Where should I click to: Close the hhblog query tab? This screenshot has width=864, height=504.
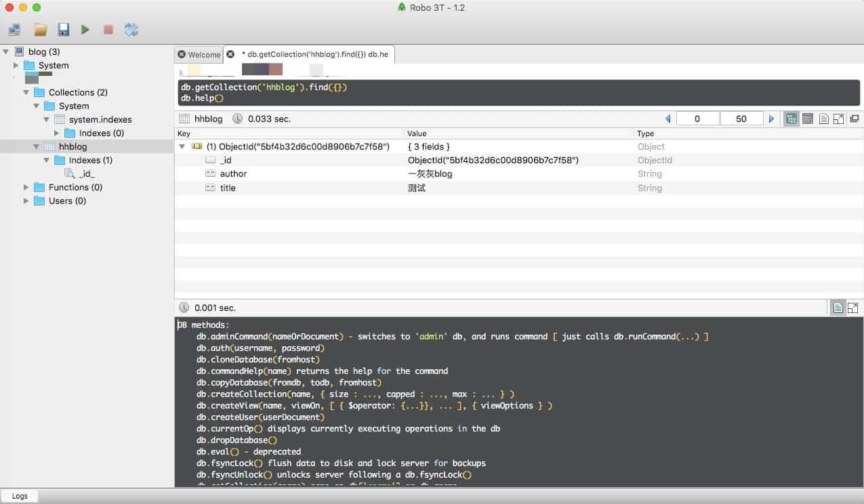click(230, 54)
